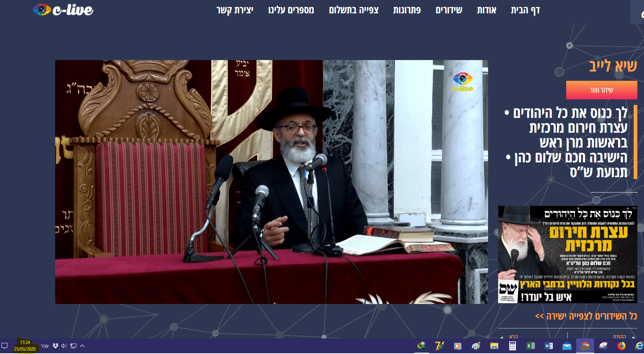
Task: Open the דף הבית menu item
Action: [525, 10]
